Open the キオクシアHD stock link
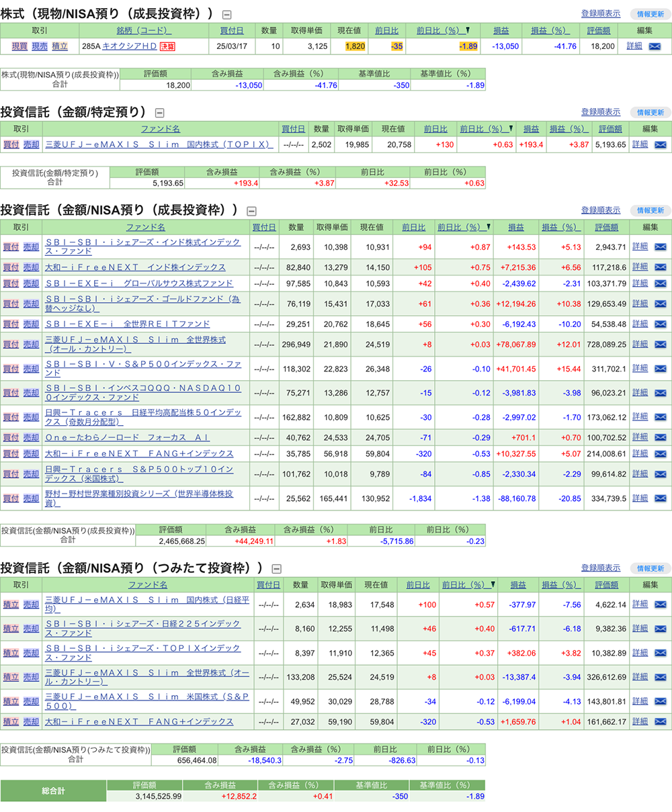The height and width of the screenshot is (812, 672). tap(129, 46)
